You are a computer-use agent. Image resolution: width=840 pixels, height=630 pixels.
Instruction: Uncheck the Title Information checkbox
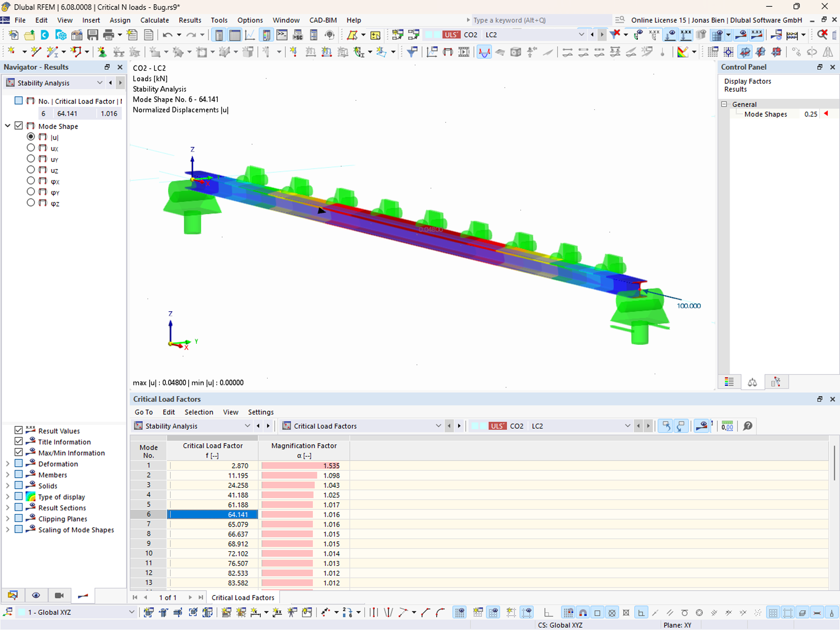(x=19, y=442)
